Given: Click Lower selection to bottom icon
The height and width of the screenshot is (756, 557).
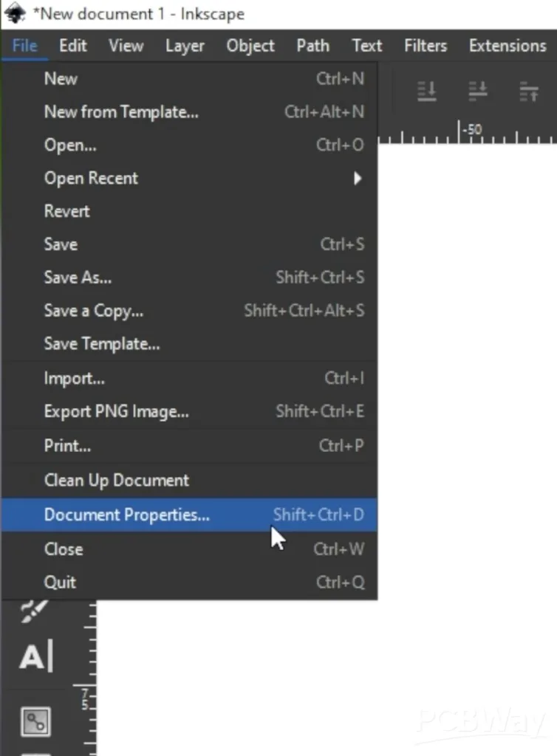Looking at the screenshot, I should pyautogui.click(x=427, y=92).
